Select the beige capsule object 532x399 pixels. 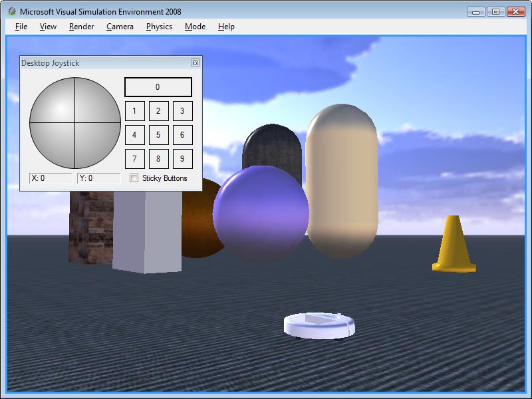pos(342,181)
